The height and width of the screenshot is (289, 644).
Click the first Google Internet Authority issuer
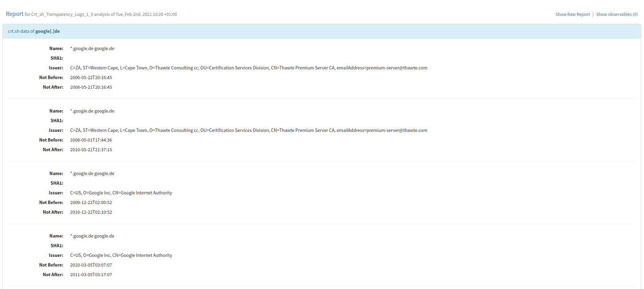[x=121, y=193]
